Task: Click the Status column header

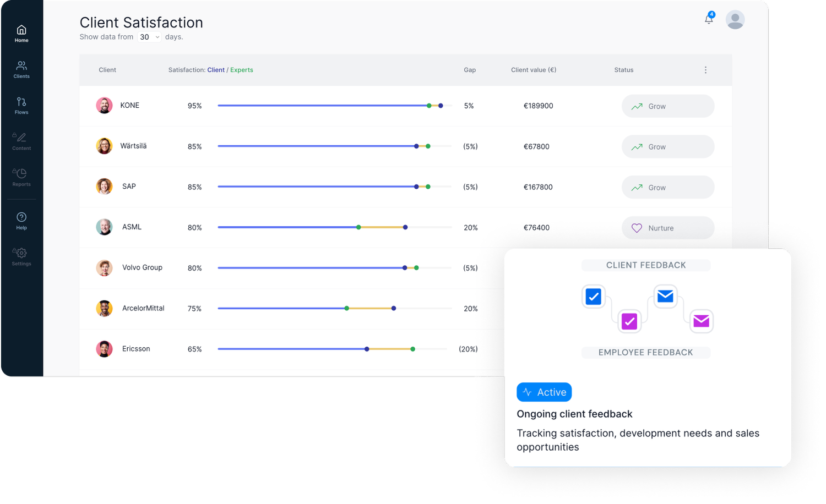Action: tap(624, 70)
